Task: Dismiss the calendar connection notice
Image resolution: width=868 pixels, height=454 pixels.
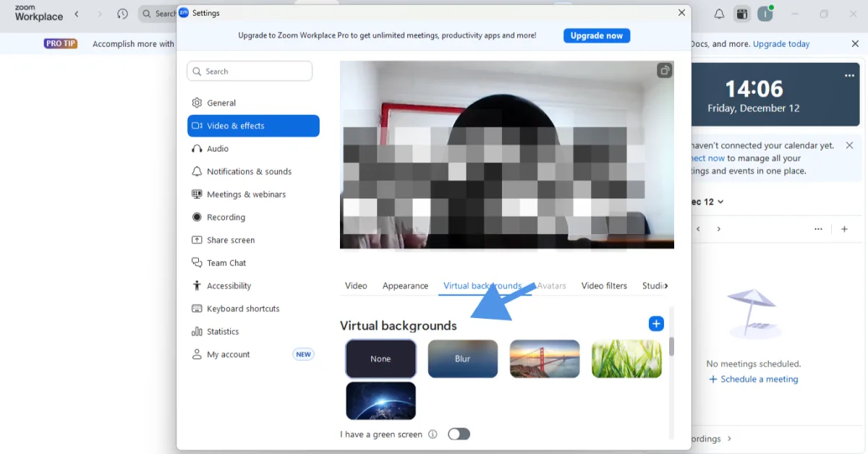Action: click(x=849, y=145)
